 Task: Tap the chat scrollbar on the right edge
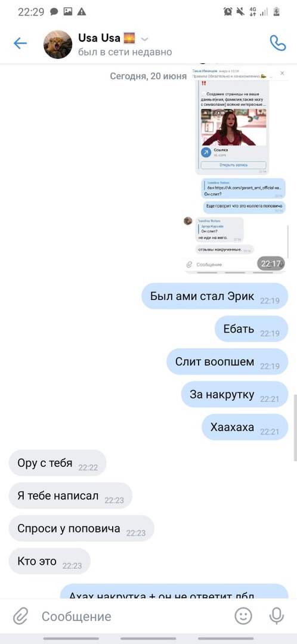[x=295, y=427]
